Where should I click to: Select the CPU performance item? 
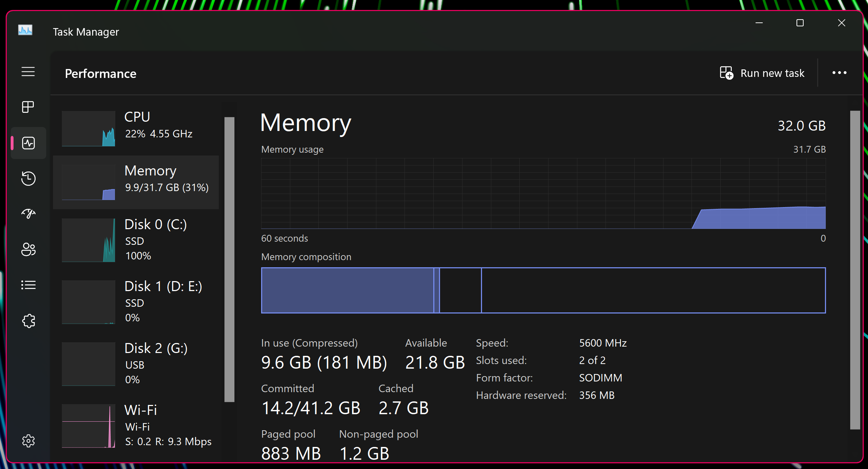136,128
